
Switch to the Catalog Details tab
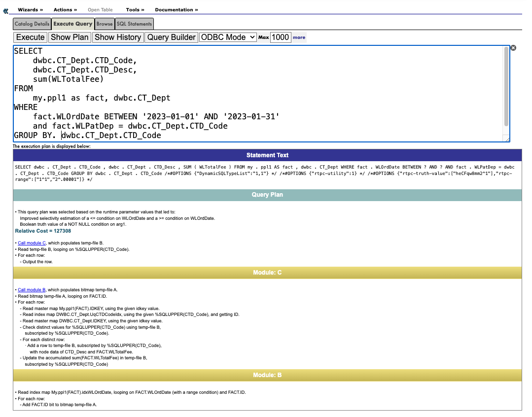pos(32,24)
